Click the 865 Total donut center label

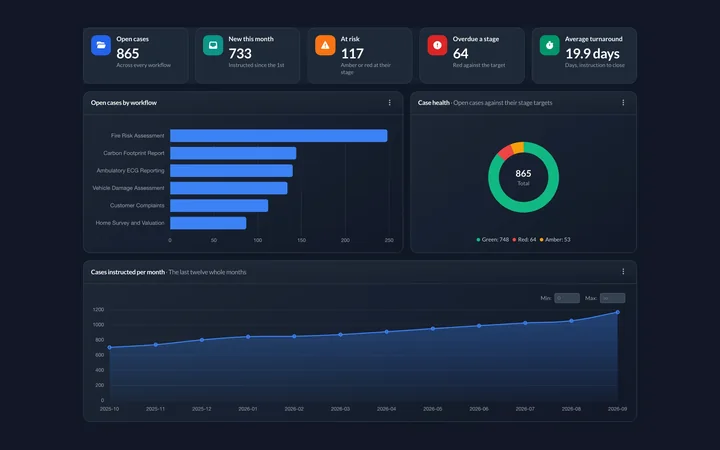(523, 177)
